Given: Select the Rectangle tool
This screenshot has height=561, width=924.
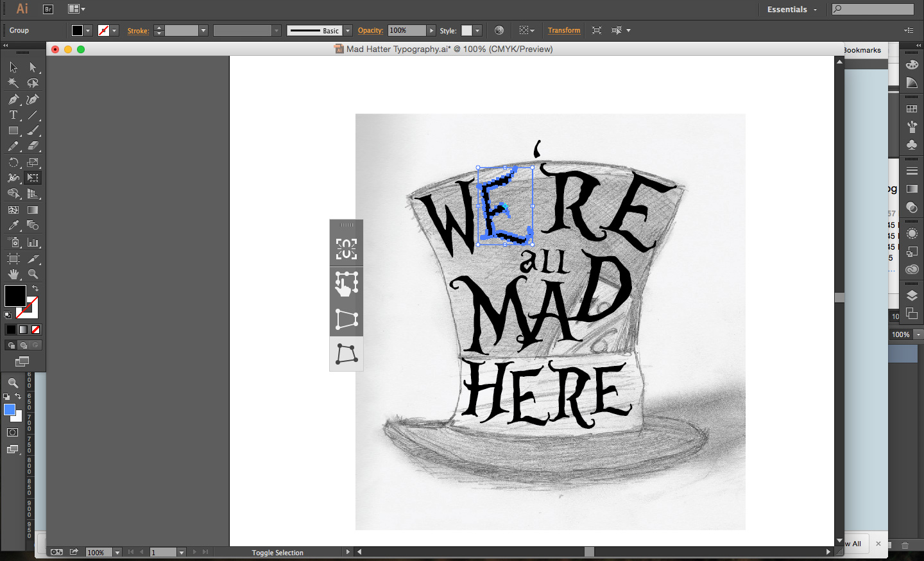Looking at the screenshot, I should (13, 130).
